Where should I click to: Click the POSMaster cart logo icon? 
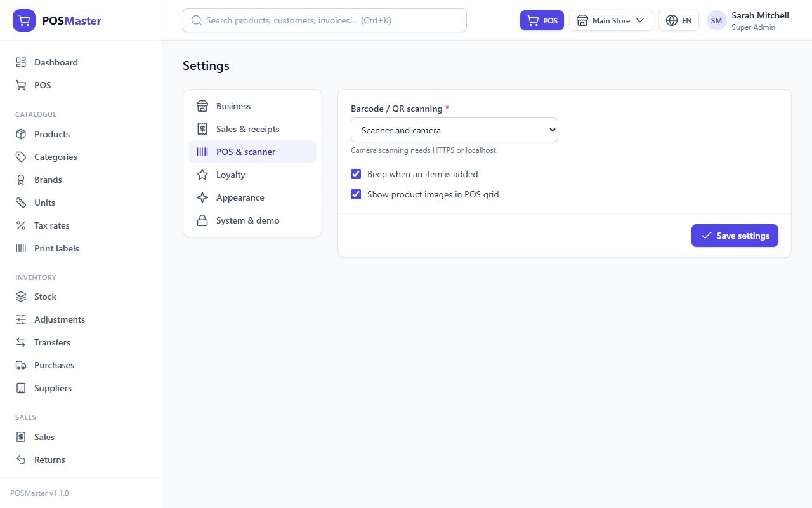[24, 20]
